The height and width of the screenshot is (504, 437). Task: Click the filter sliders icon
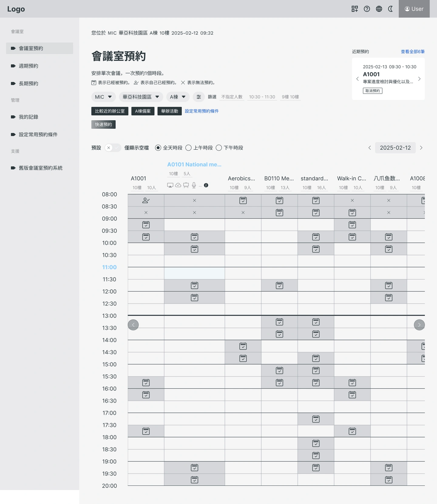(198, 97)
